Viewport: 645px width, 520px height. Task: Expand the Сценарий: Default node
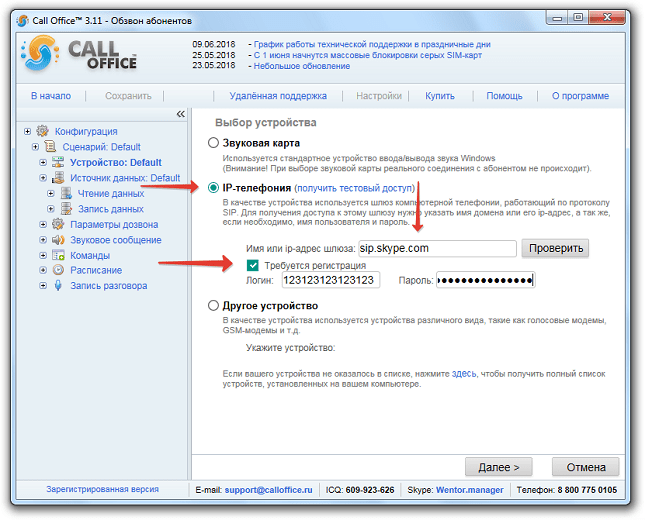35,146
